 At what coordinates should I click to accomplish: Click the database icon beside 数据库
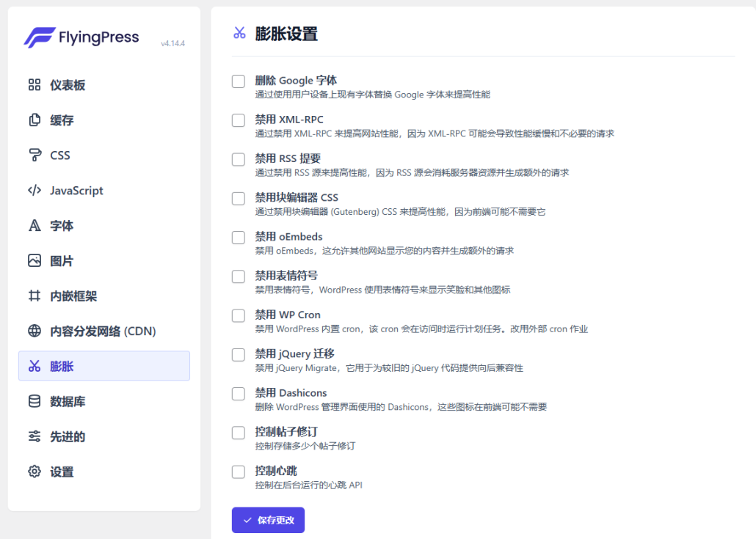(x=34, y=401)
